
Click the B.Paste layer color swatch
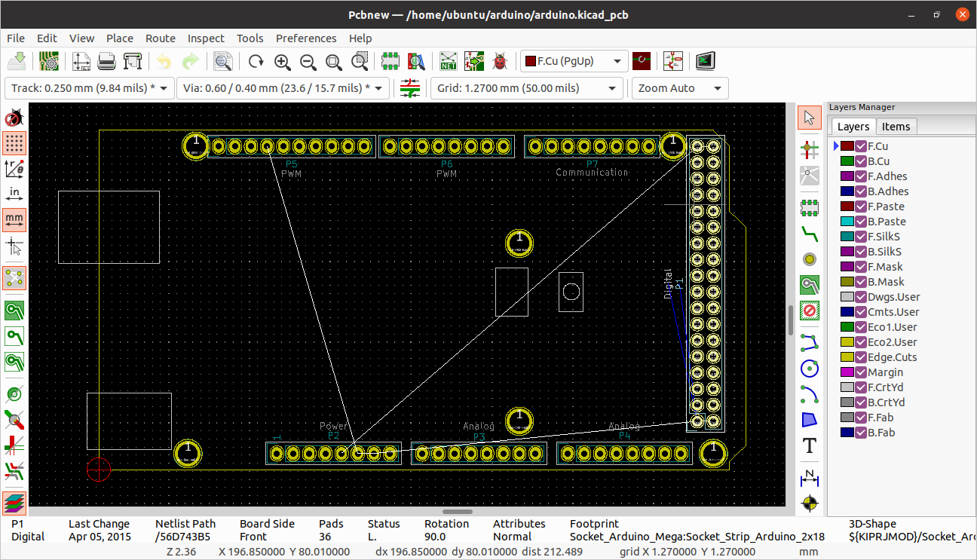tap(847, 222)
